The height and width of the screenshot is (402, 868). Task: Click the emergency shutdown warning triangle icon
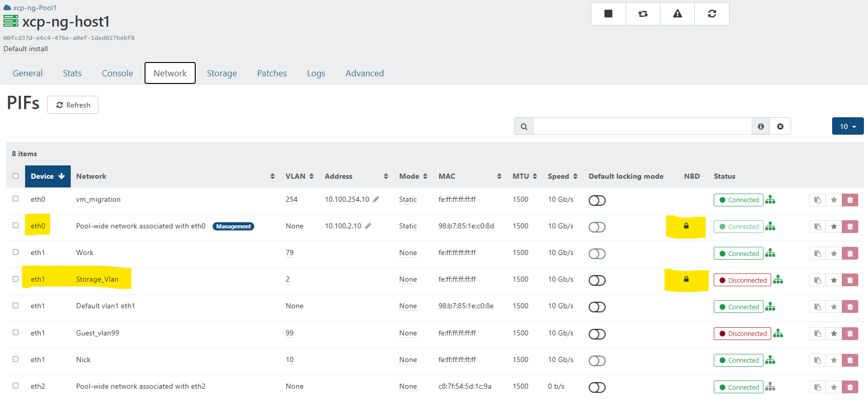coord(677,14)
